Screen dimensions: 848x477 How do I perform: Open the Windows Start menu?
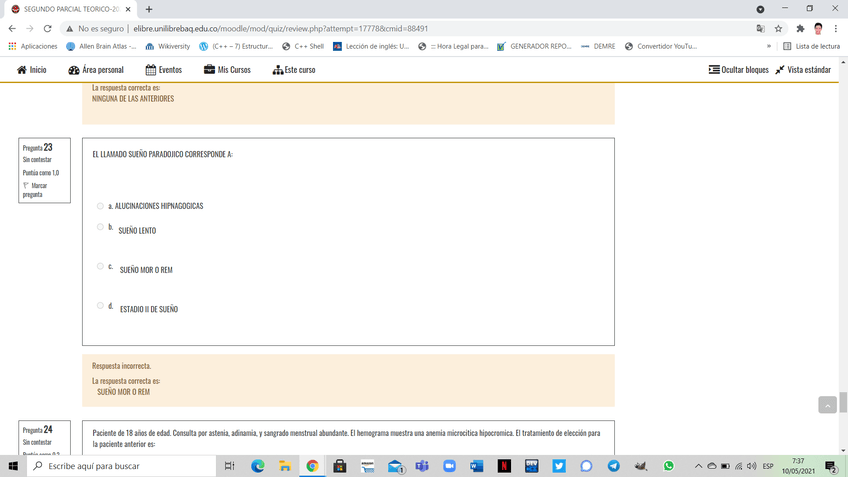pos(13,466)
